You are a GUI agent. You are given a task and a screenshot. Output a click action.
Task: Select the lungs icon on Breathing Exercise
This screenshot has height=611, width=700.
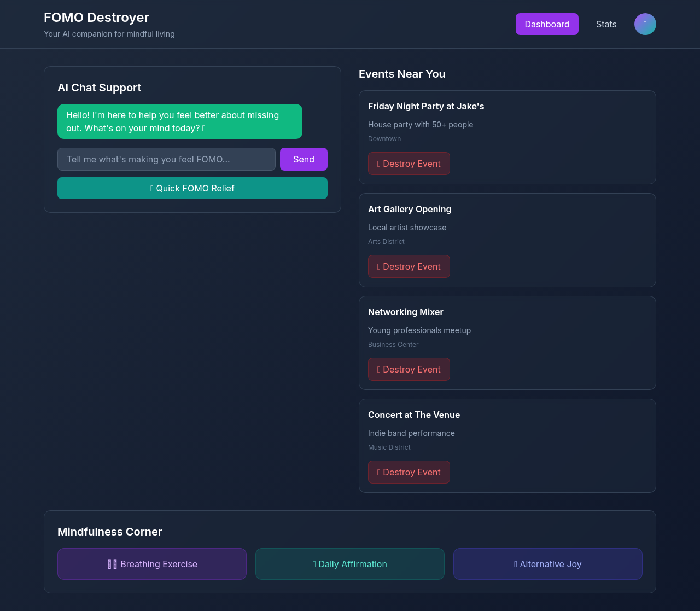click(x=112, y=563)
